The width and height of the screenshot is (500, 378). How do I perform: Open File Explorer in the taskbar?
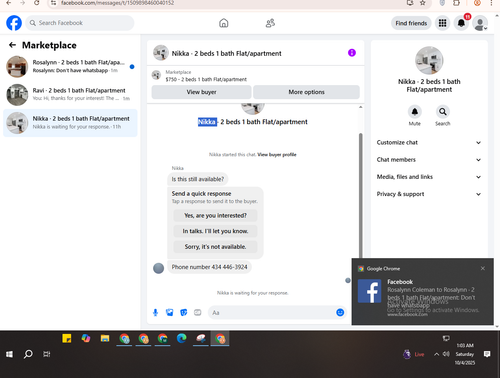(105, 338)
